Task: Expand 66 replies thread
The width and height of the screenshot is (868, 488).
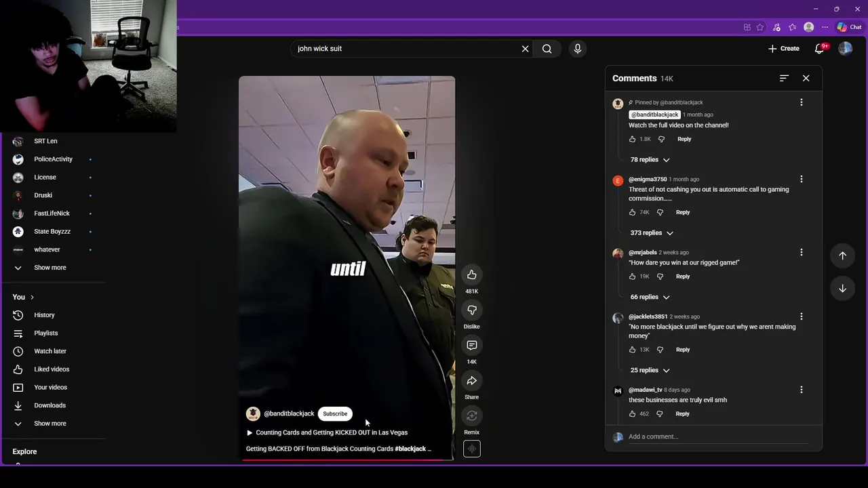Action: click(x=650, y=297)
